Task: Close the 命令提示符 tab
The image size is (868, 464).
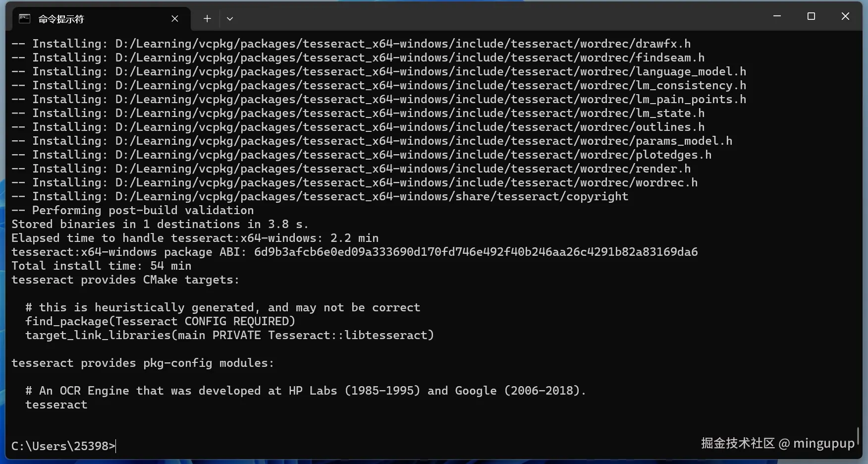Action: click(175, 19)
